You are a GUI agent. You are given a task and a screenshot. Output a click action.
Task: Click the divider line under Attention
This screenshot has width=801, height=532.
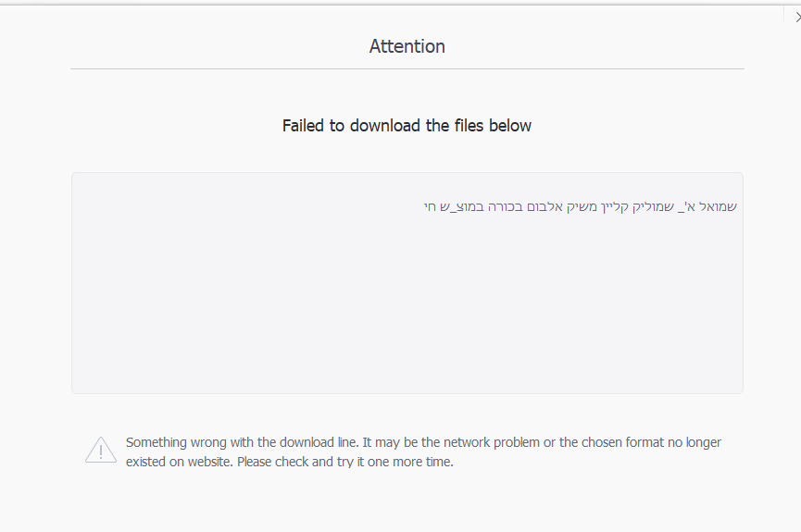(x=407, y=68)
